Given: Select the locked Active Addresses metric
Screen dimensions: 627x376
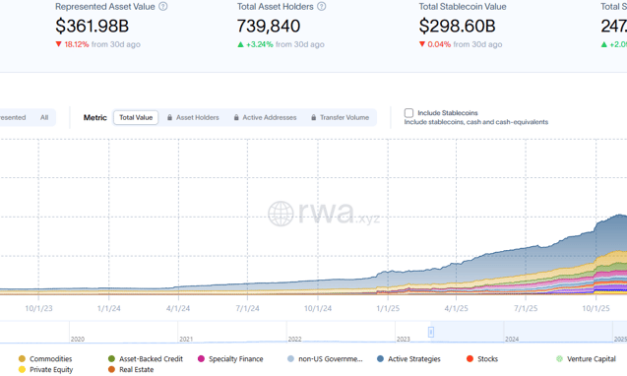Looking at the screenshot, I should (x=265, y=118).
